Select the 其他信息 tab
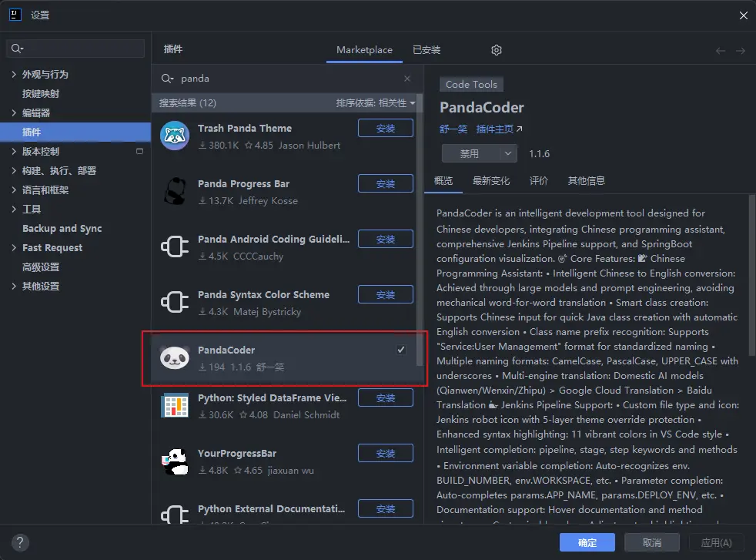Image resolution: width=756 pixels, height=560 pixels. (587, 181)
